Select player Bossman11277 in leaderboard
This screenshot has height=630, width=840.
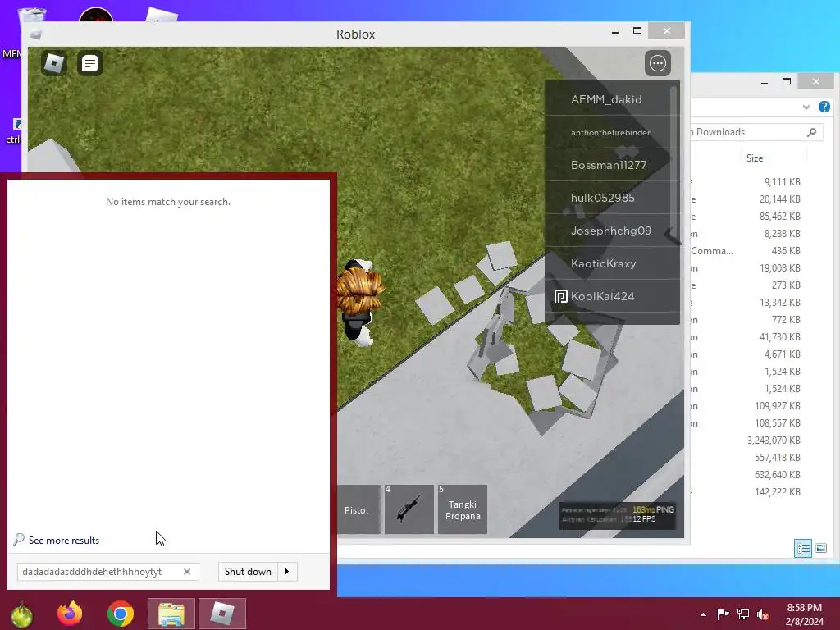609,165
